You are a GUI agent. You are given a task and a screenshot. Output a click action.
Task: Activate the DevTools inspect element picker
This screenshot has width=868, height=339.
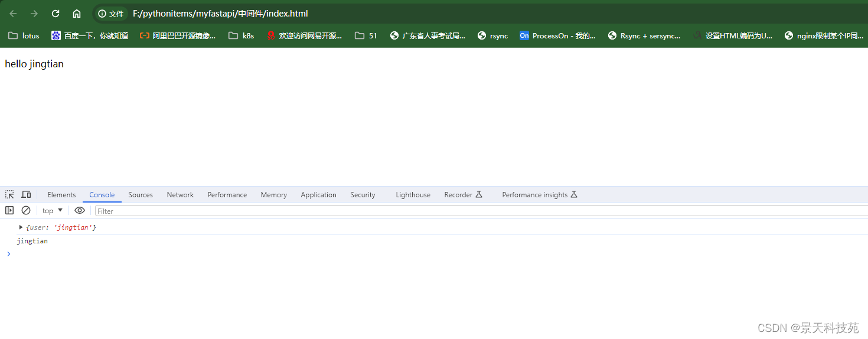tap(9, 194)
